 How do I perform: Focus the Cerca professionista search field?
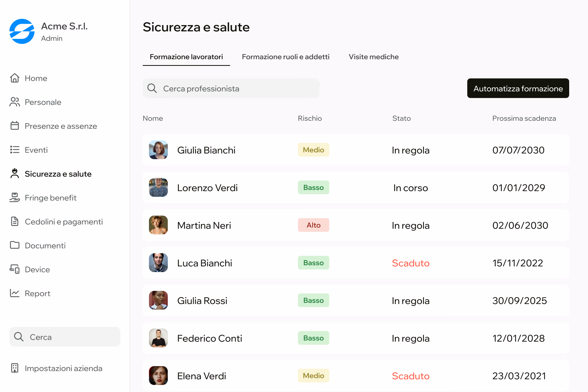[x=231, y=88]
